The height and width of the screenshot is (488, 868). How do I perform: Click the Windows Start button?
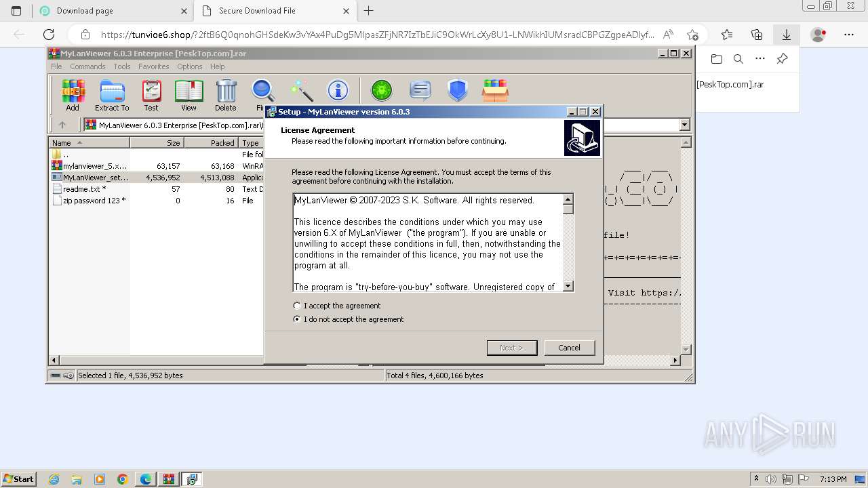[19, 479]
